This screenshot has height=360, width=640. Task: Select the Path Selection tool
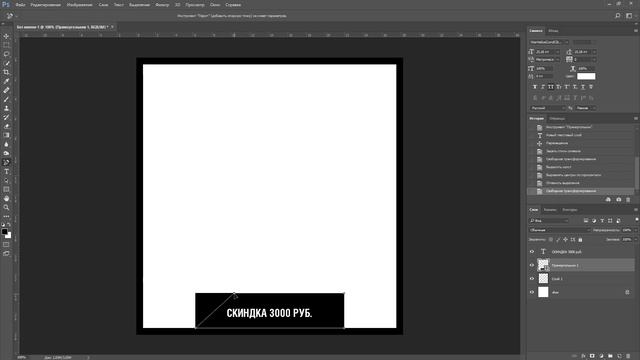coord(6,180)
